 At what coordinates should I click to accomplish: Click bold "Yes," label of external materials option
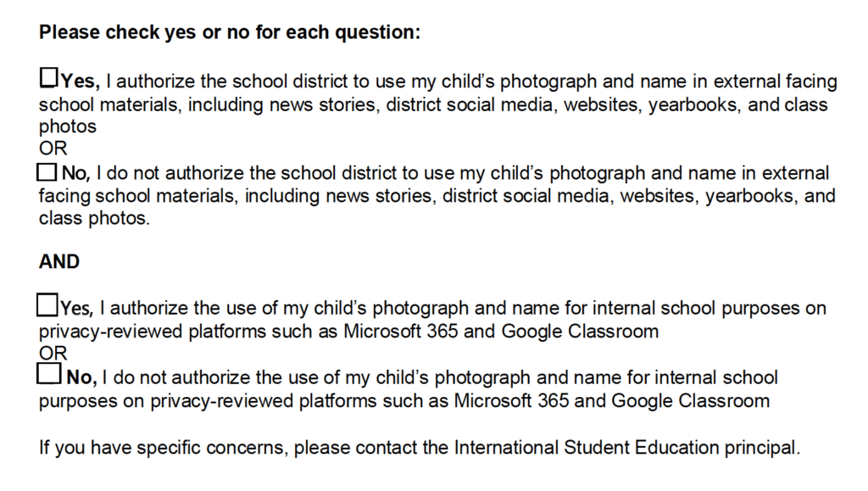pos(81,81)
